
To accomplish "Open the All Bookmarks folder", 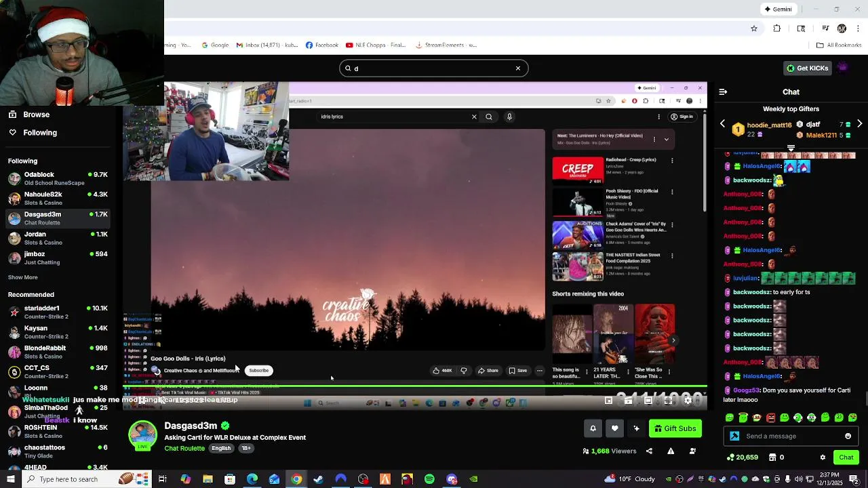I will pos(839,45).
